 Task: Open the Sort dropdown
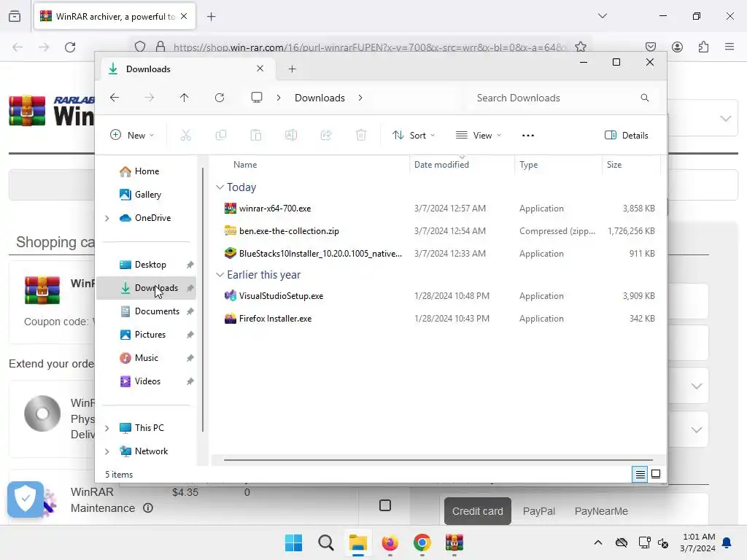tap(414, 135)
